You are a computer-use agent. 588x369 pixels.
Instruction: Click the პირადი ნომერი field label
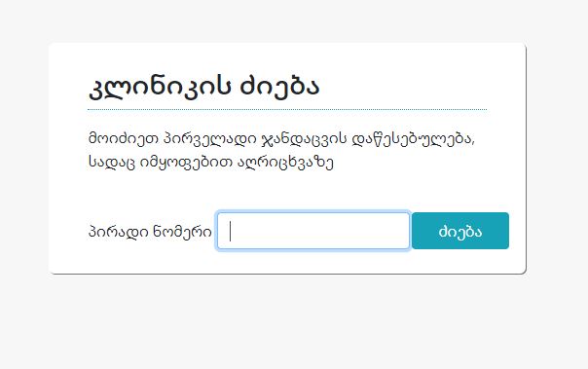point(150,232)
